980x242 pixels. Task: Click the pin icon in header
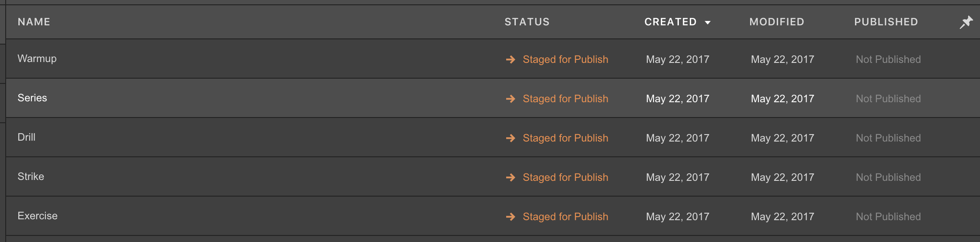(x=966, y=22)
